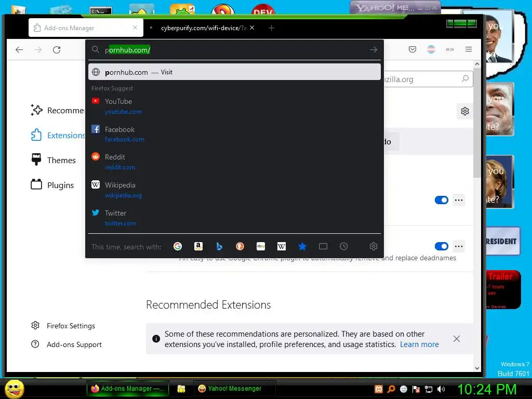The height and width of the screenshot is (399, 532).
Task: Click the Action Center flag tray icon
Action: click(x=416, y=389)
